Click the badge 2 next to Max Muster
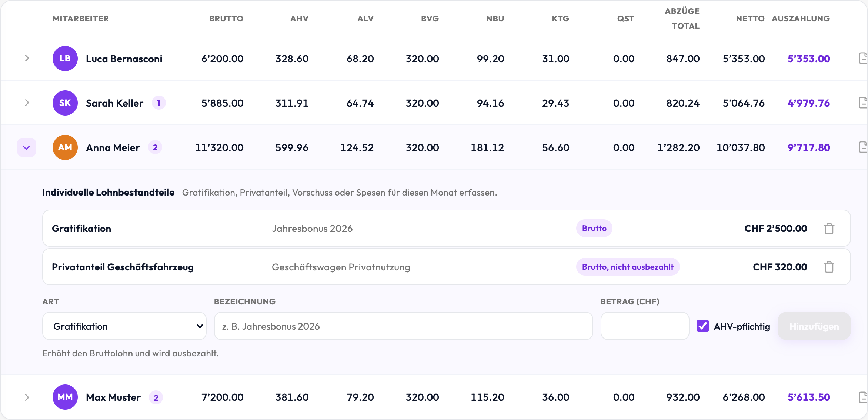The image size is (868, 420). coord(156,397)
